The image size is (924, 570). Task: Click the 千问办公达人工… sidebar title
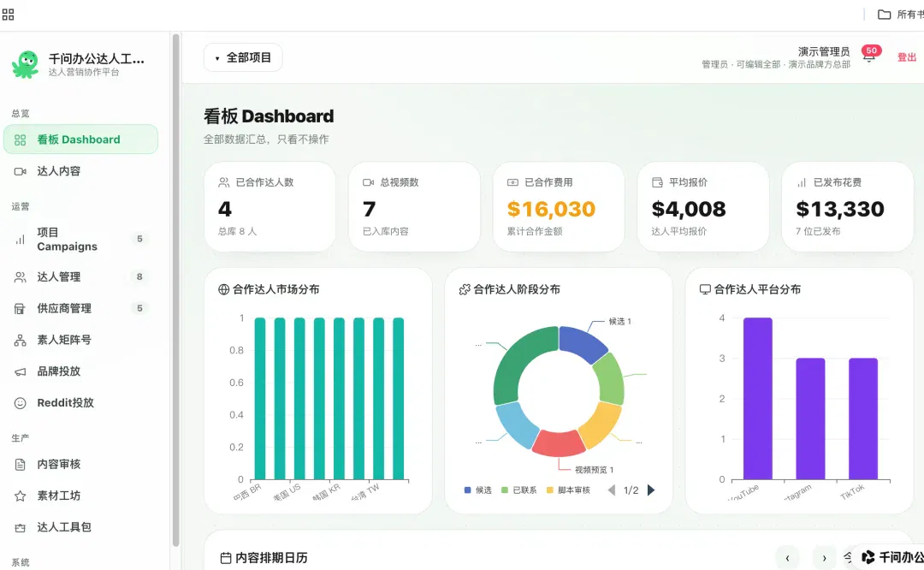coord(97,59)
